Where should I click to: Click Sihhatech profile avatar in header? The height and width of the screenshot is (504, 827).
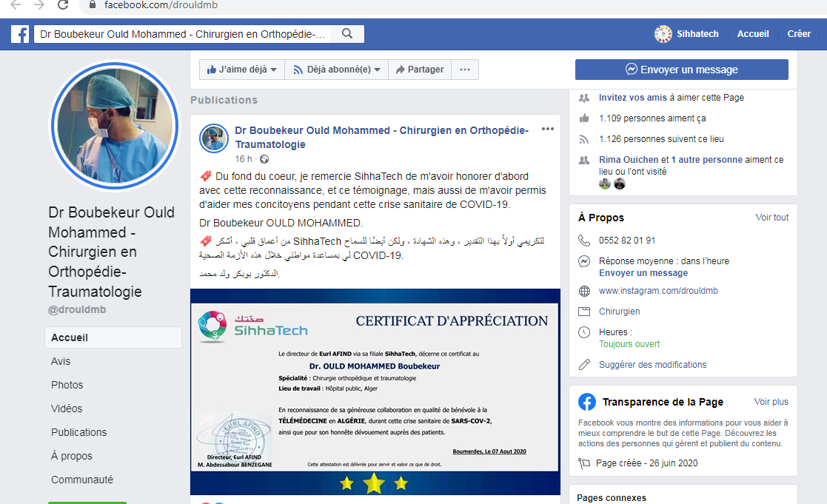coord(663,34)
